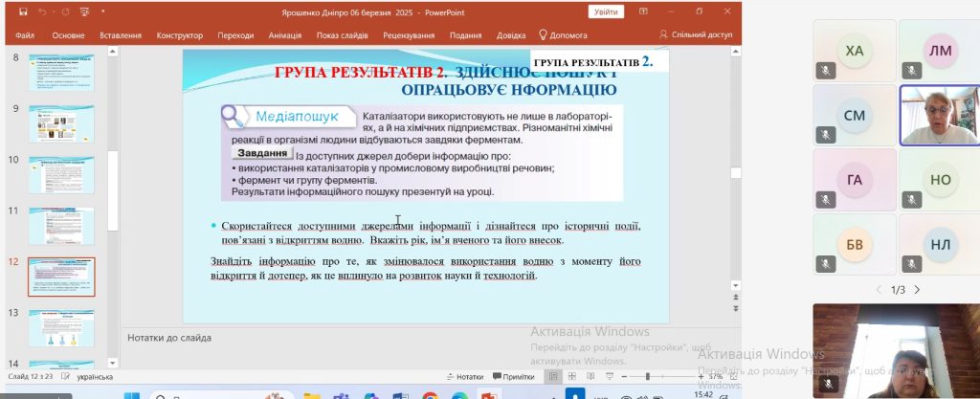Screen dimensions: 980x399
Task: Go to next slide with double-down arrow
Action: pyautogui.click(x=736, y=308)
